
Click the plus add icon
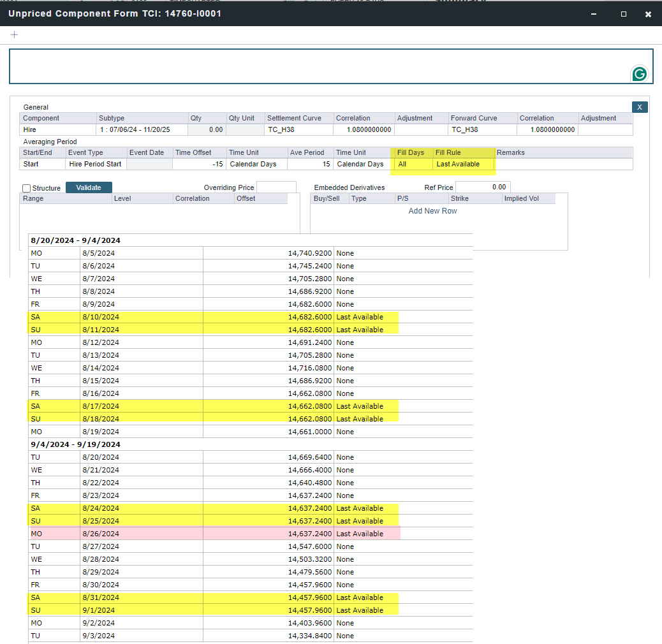click(x=15, y=34)
